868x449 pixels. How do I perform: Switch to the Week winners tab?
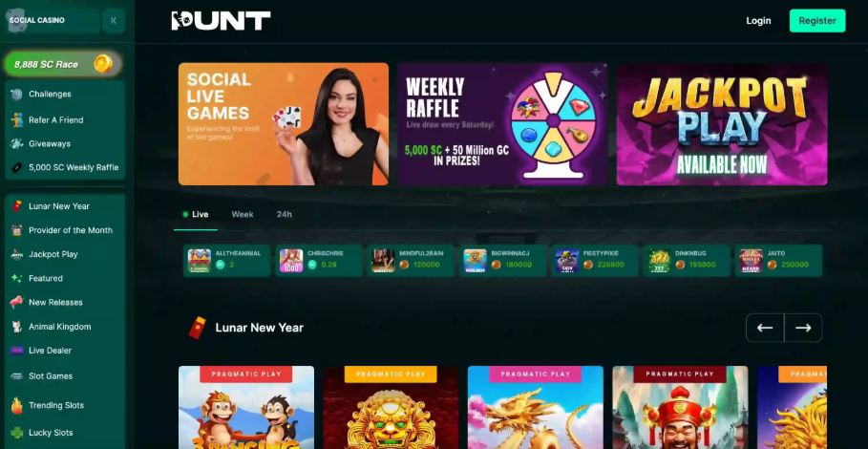coord(243,214)
